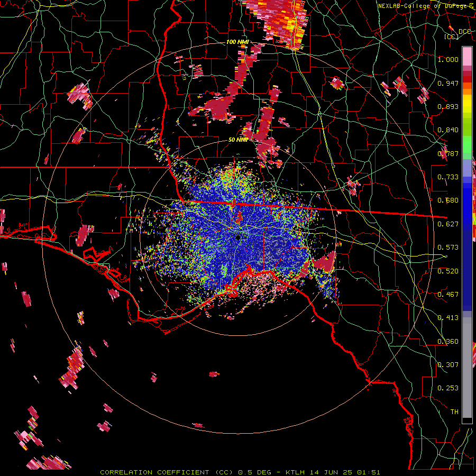Click the 0.733 color scale value

(x=448, y=177)
